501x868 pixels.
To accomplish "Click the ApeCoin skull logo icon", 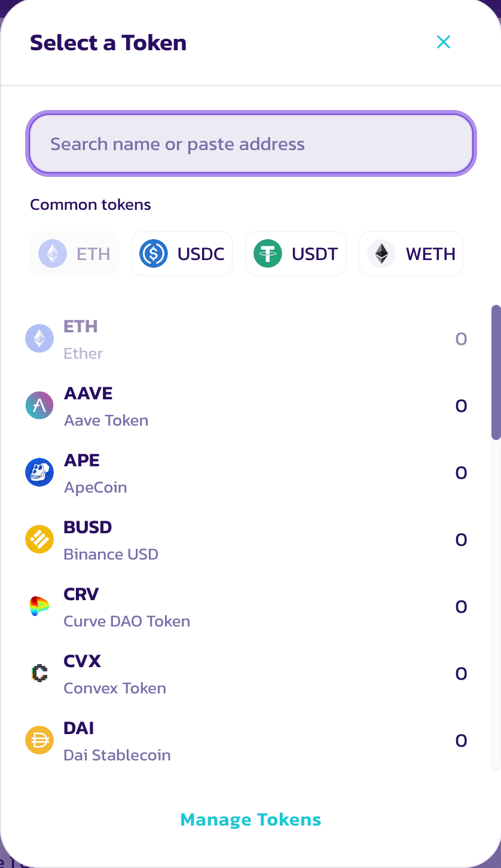I will [x=39, y=473].
